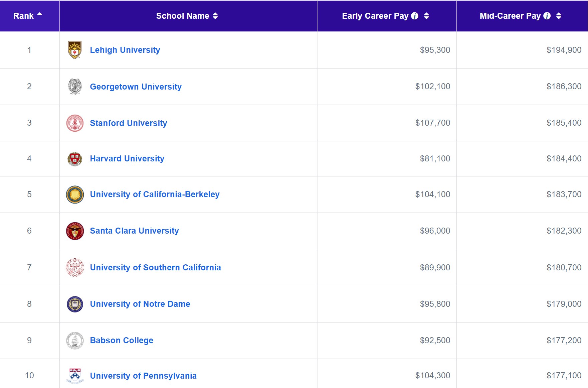Image resolution: width=588 pixels, height=388 pixels.
Task: Click the University of Notre Dame seal
Action: point(75,304)
